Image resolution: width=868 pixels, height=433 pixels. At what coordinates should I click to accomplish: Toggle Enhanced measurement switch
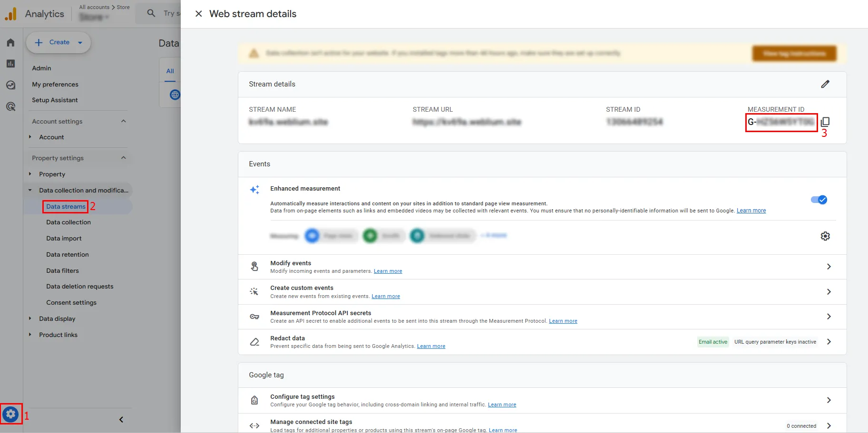click(819, 200)
